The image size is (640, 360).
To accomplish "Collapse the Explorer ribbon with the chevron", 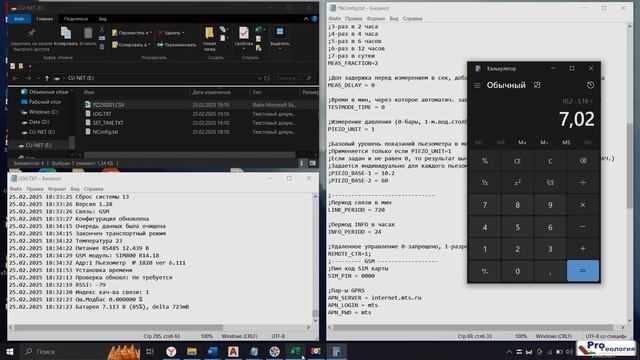I will pos(306,19).
